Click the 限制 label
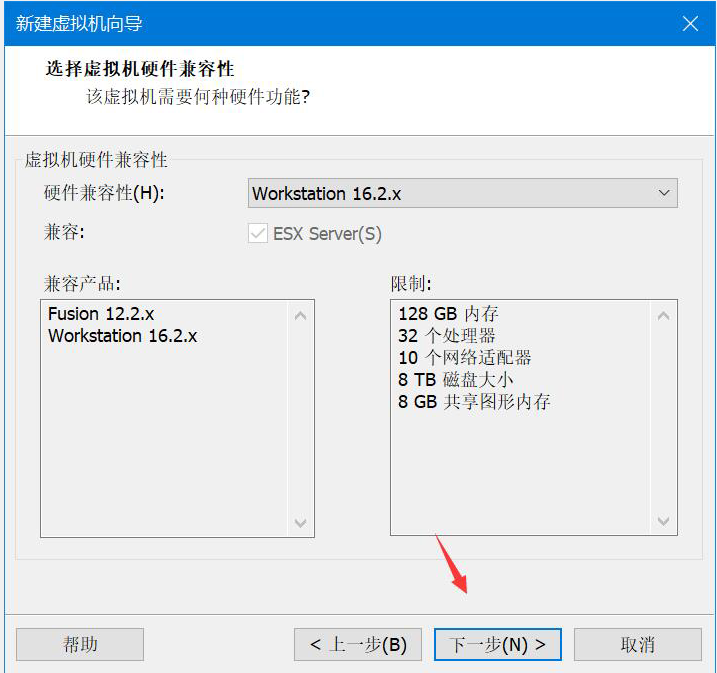Viewport: 717px width, 673px height. 411,283
